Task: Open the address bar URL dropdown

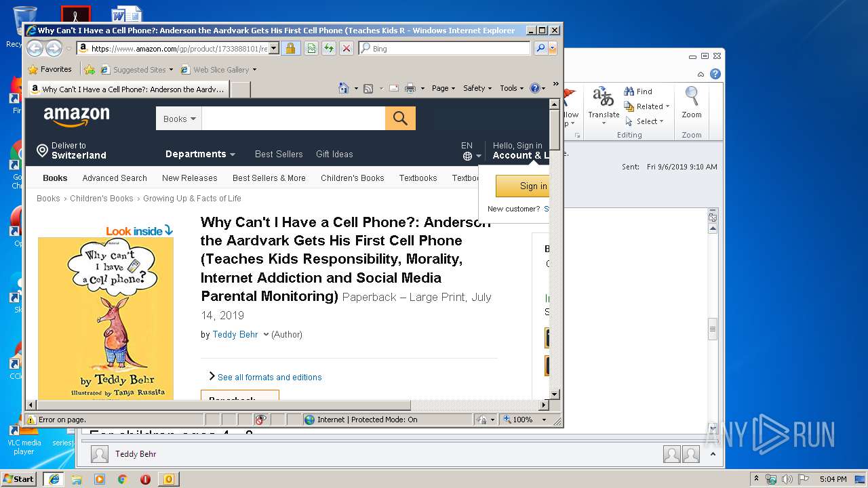Action: [x=274, y=48]
